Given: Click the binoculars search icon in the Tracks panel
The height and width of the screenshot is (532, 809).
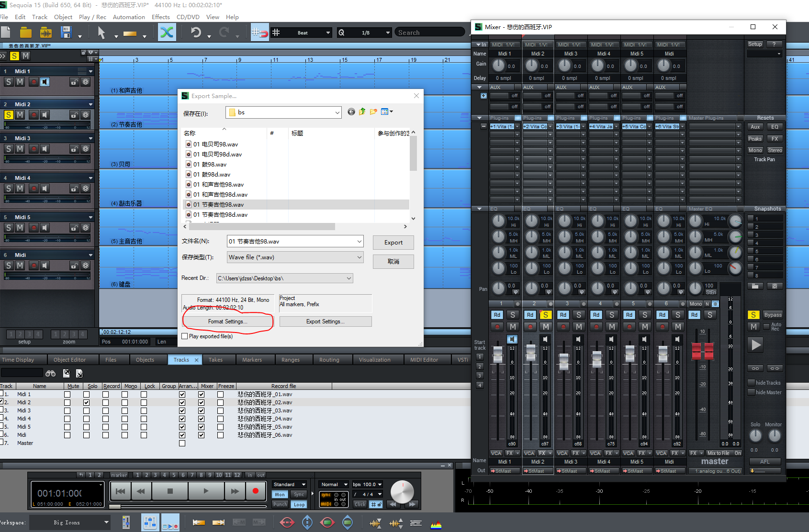Looking at the screenshot, I should 50,373.
